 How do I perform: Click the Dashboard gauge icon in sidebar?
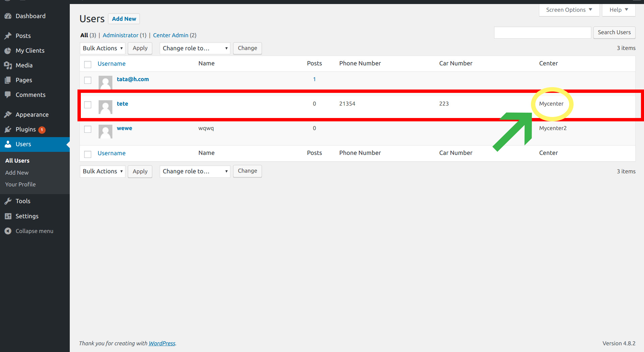8,16
